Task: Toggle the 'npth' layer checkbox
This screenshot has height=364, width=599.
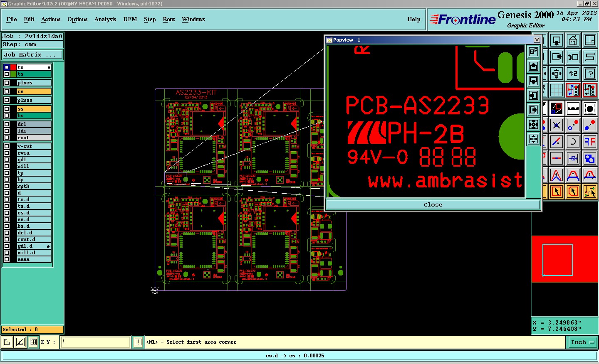Action: pos(7,186)
